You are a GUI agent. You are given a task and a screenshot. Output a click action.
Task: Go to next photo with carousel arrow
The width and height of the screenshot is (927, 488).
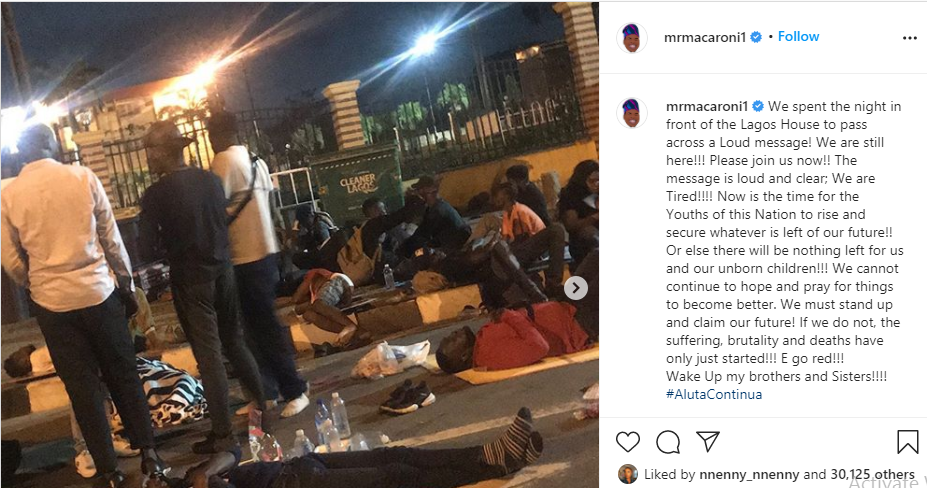pos(575,289)
